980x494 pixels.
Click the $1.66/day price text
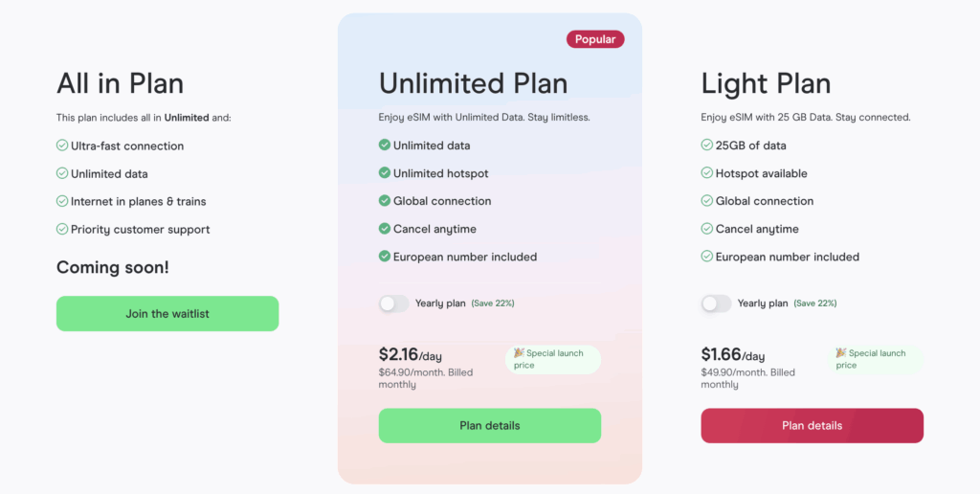click(x=732, y=355)
